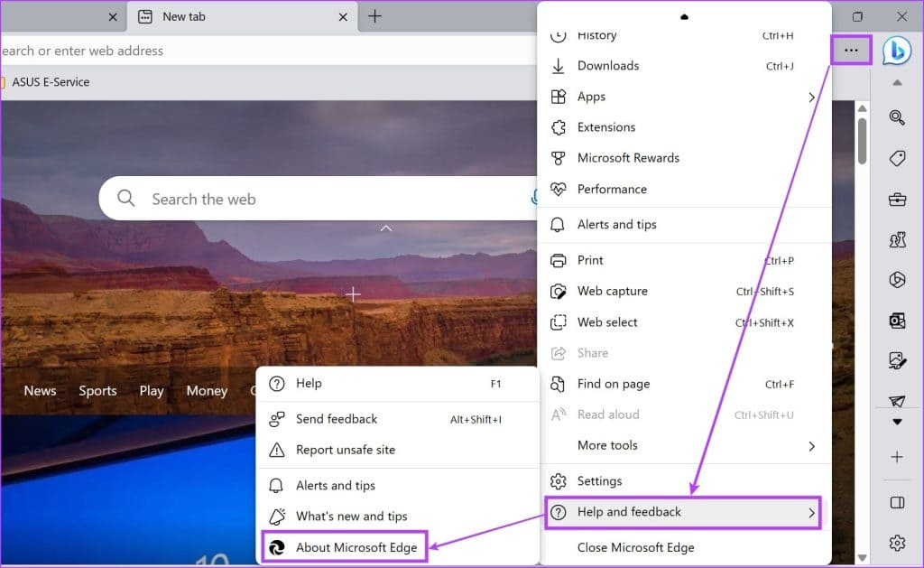
Task: Open the Play feed tab
Action: 152,390
